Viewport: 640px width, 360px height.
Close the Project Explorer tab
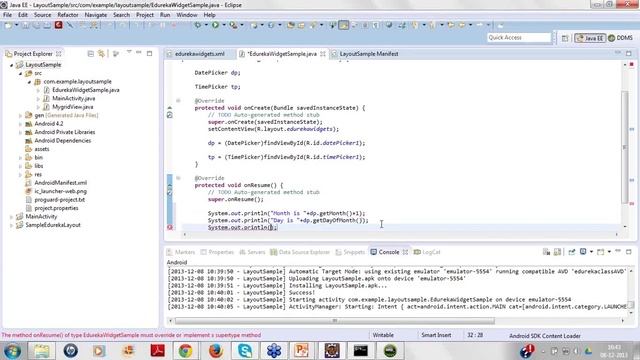[x=59, y=53]
